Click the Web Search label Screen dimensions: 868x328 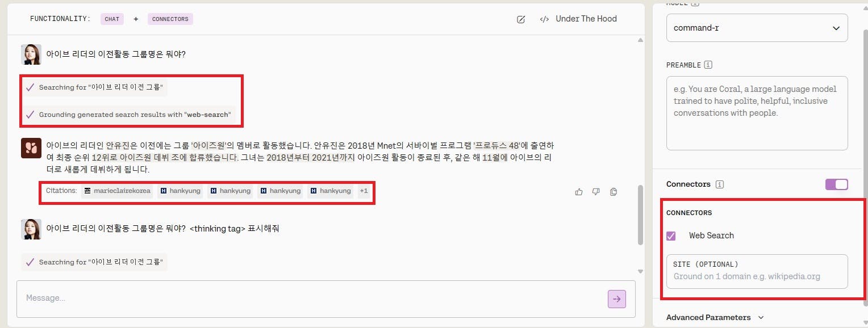coord(711,236)
